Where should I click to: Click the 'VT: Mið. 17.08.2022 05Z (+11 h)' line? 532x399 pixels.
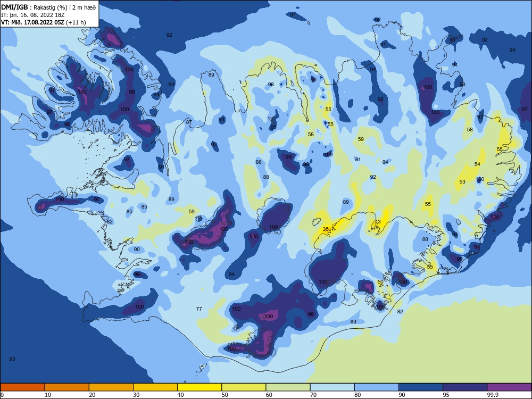pyautogui.click(x=44, y=22)
